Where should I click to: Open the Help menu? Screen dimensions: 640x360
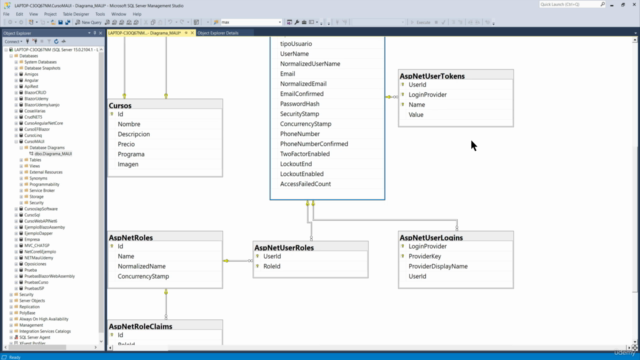(x=137, y=14)
